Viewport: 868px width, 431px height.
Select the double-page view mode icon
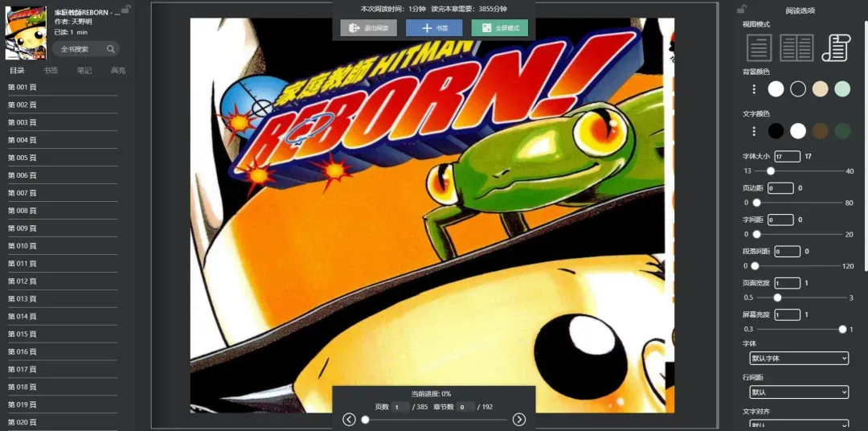pos(796,47)
